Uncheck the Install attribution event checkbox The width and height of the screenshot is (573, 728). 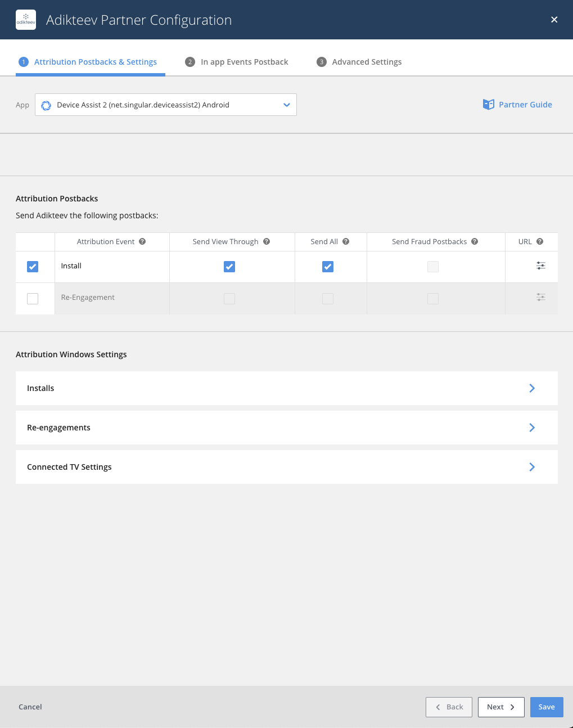pos(33,267)
